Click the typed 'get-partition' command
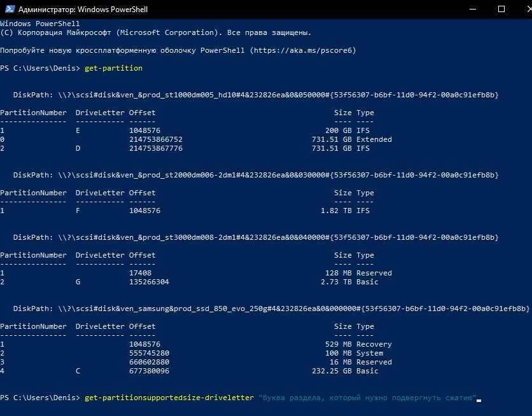 [113, 68]
